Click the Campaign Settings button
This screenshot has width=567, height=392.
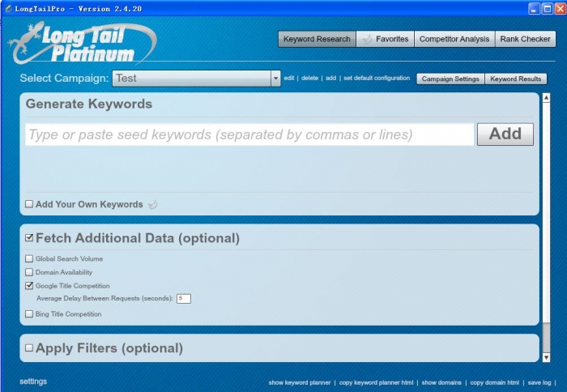point(450,79)
